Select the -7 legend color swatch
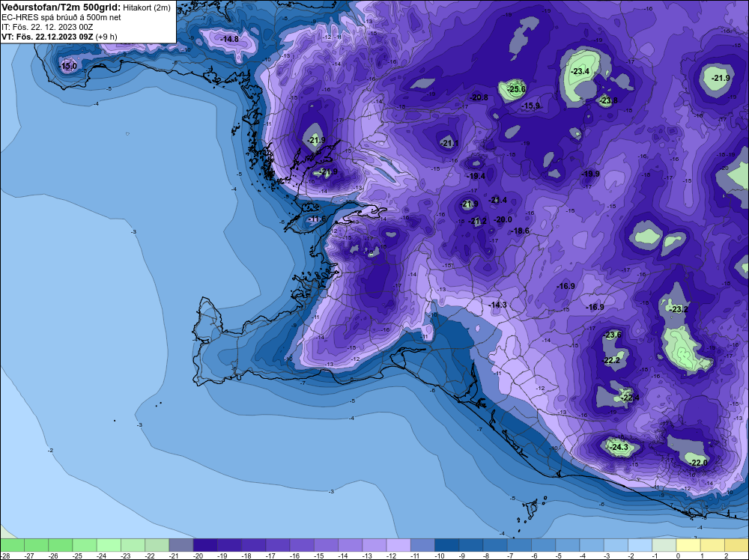This screenshot has width=749, height=560. point(519,545)
